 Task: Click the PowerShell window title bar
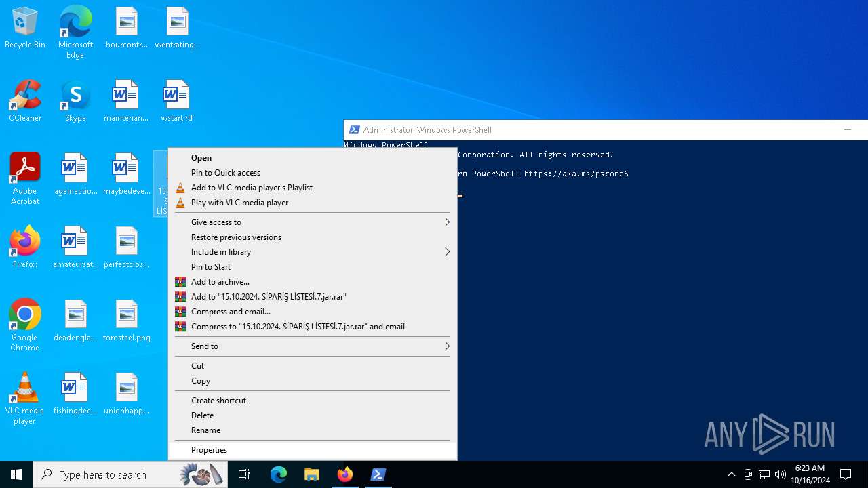click(606, 129)
